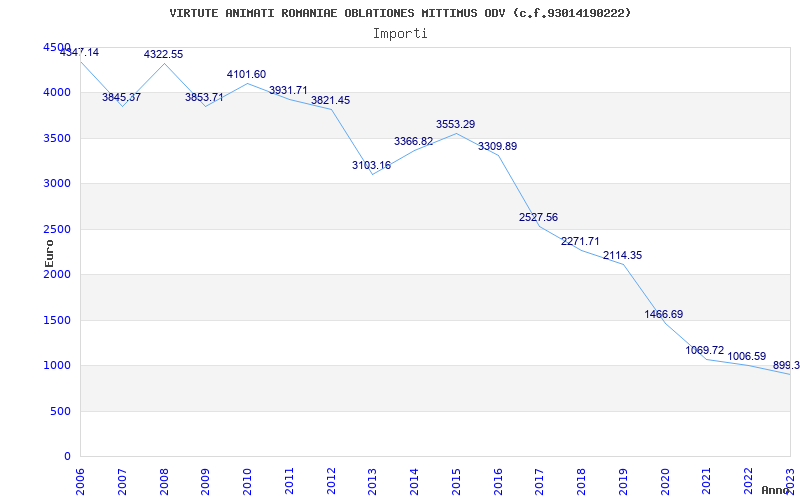
Task: Click the y-axis tick 2500
Action: click(x=57, y=229)
